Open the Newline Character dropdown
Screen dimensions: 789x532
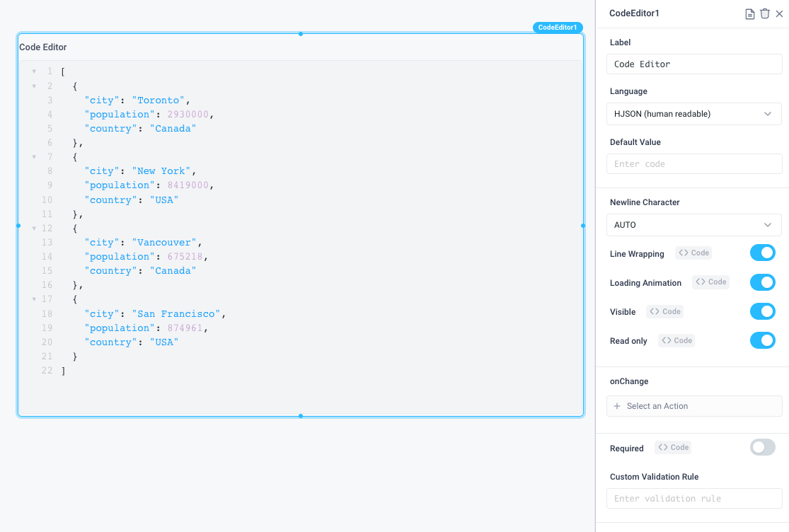pyautogui.click(x=693, y=224)
